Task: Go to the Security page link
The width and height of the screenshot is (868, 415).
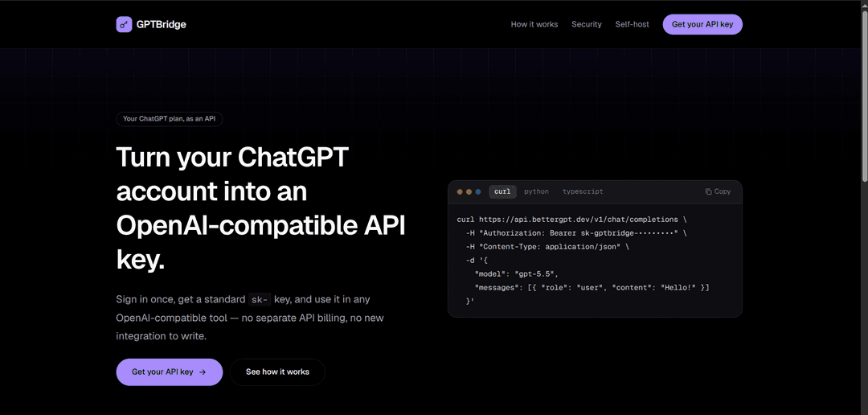Action: [x=586, y=24]
